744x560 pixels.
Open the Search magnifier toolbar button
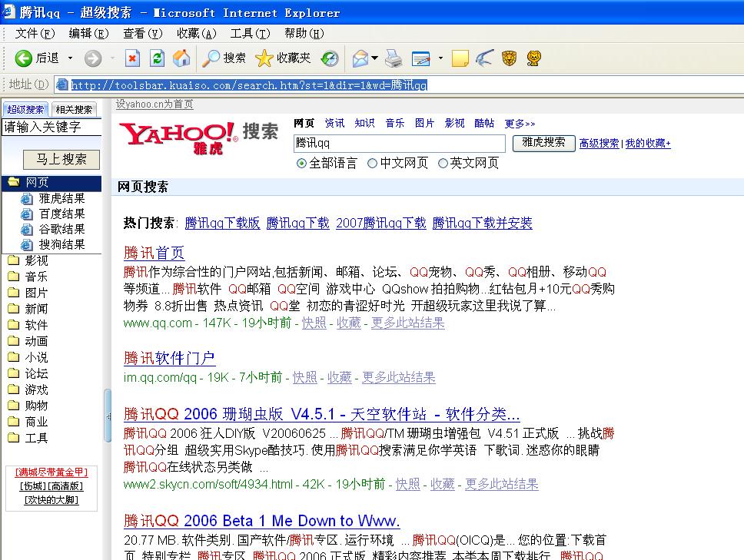tap(224, 58)
